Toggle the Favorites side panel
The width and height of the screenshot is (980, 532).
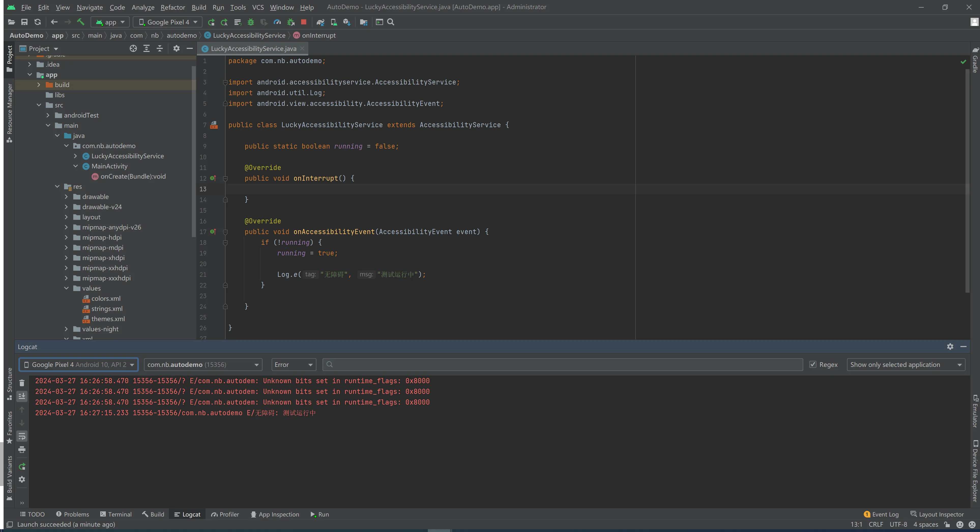click(9, 427)
